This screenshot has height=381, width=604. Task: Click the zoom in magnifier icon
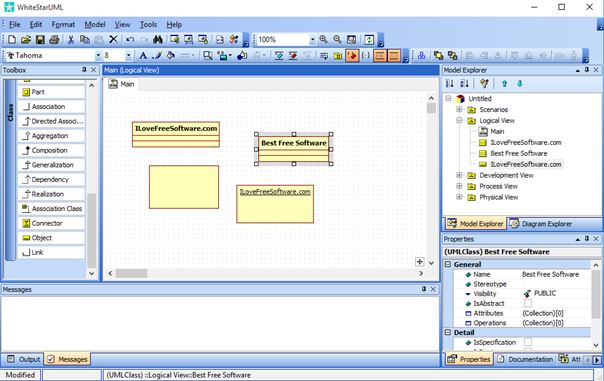point(324,39)
